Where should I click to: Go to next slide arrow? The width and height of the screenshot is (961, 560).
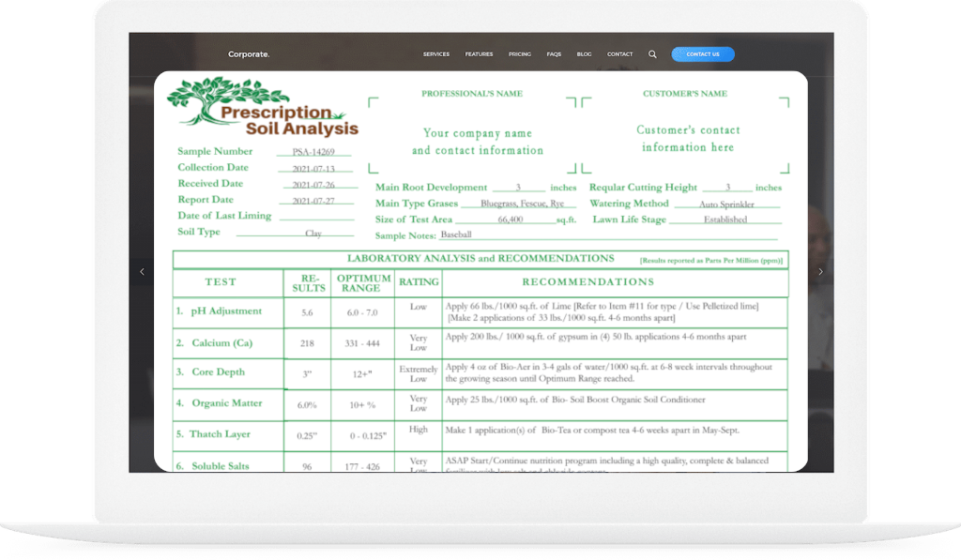click(820, 271)
